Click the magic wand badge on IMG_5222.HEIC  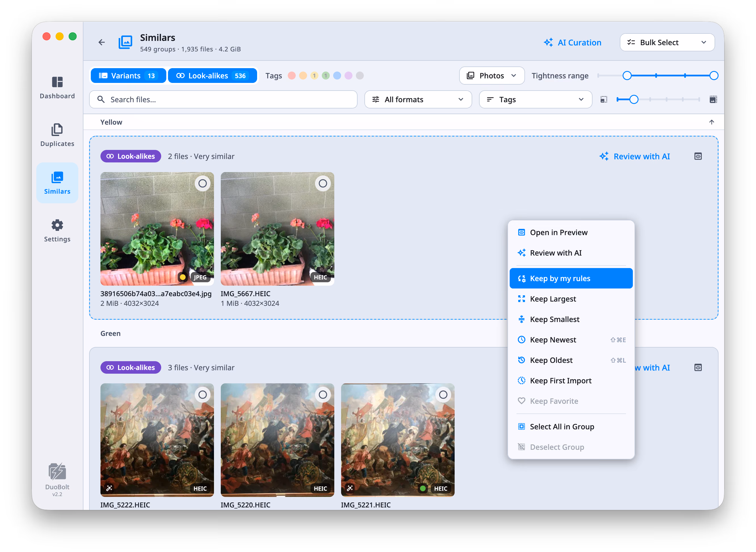click(109, 488)
